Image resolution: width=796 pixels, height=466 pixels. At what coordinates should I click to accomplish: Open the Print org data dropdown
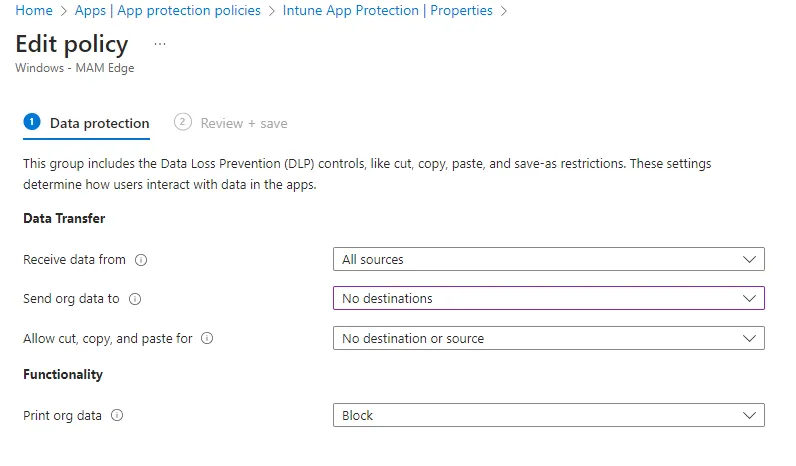click(548, 416)
